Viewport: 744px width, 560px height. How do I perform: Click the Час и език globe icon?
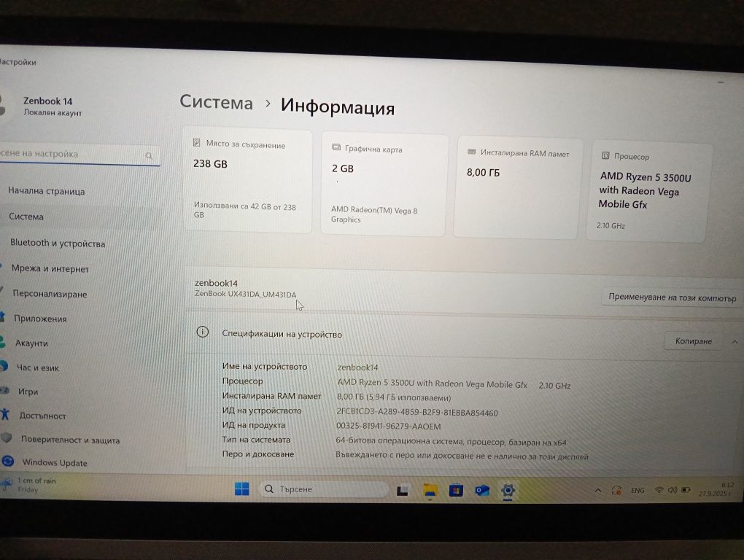[4, 365]
